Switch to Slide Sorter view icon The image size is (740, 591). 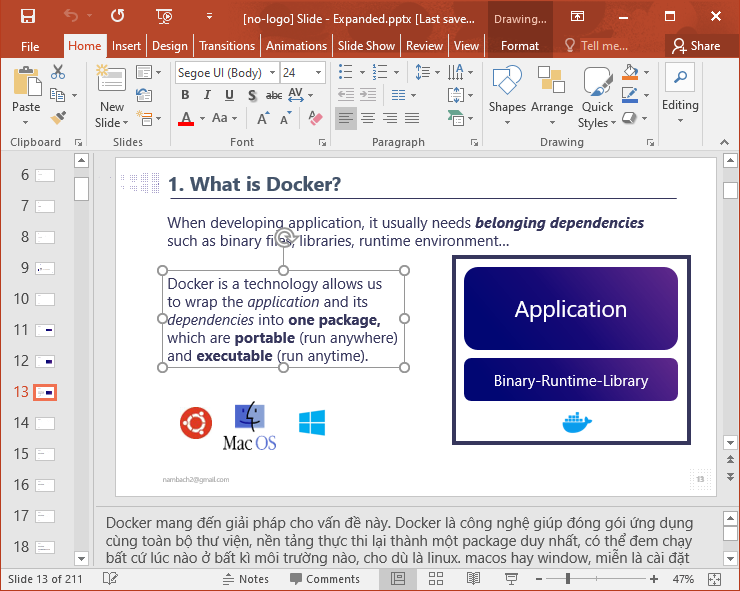pos(436,578)
